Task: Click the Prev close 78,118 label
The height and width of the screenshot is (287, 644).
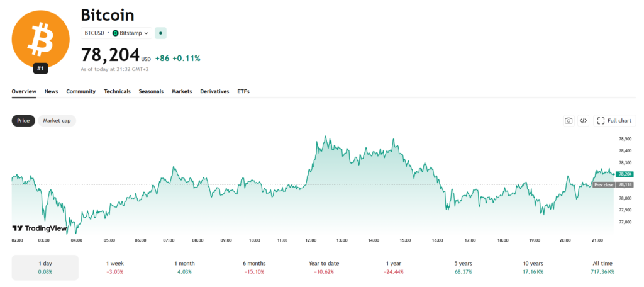Action: pyautogui.click(x=613, y=184)
